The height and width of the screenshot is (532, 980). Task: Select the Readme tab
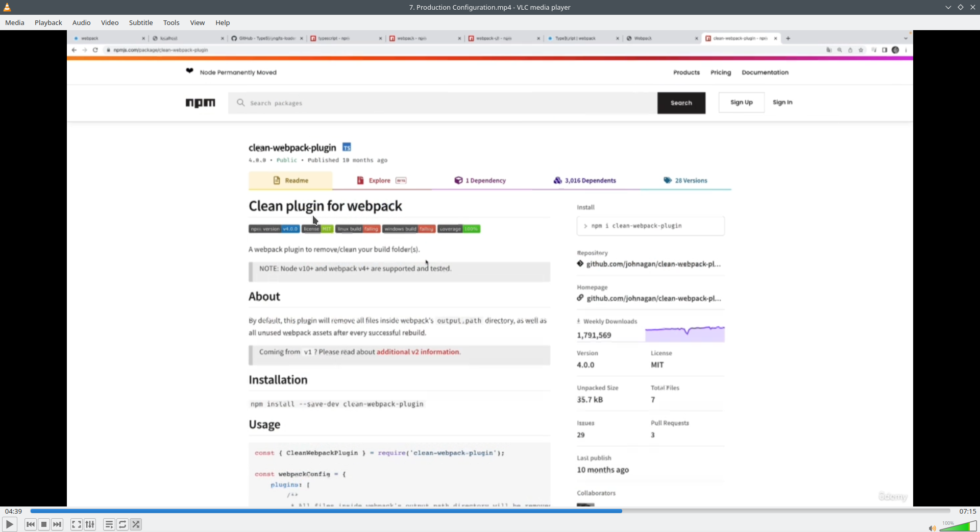[x=290, y=180]
